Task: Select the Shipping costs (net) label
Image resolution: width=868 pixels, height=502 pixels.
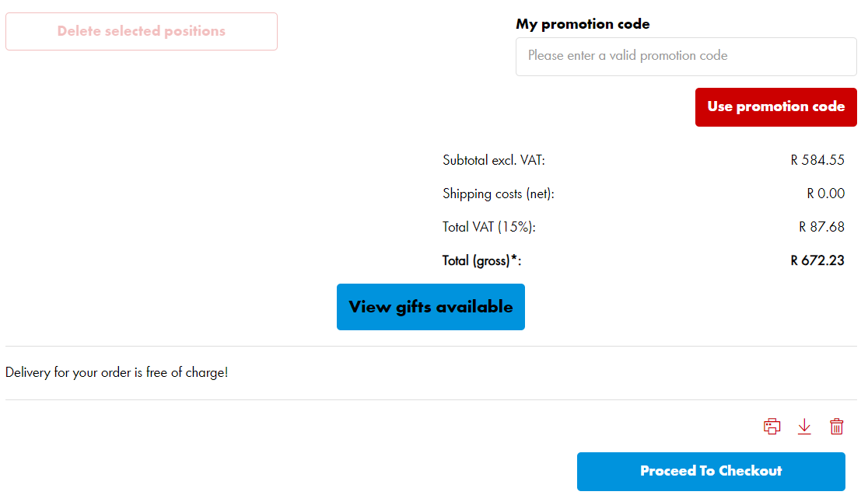Action: (x=499, y=193)
